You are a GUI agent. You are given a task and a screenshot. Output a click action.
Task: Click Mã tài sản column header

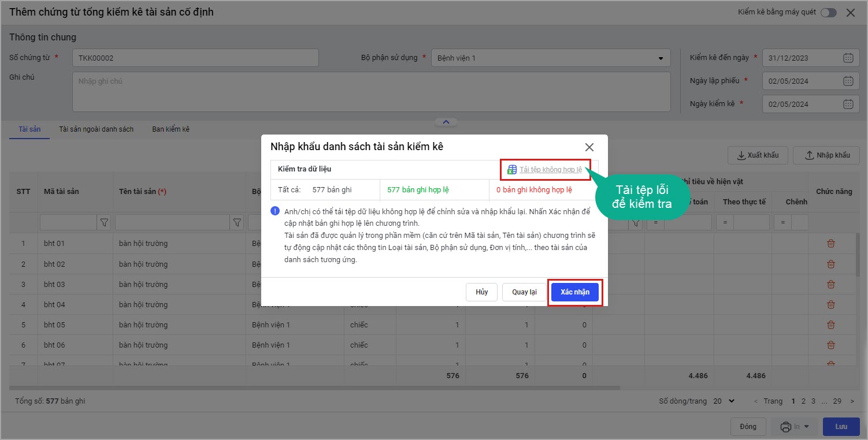61,191
